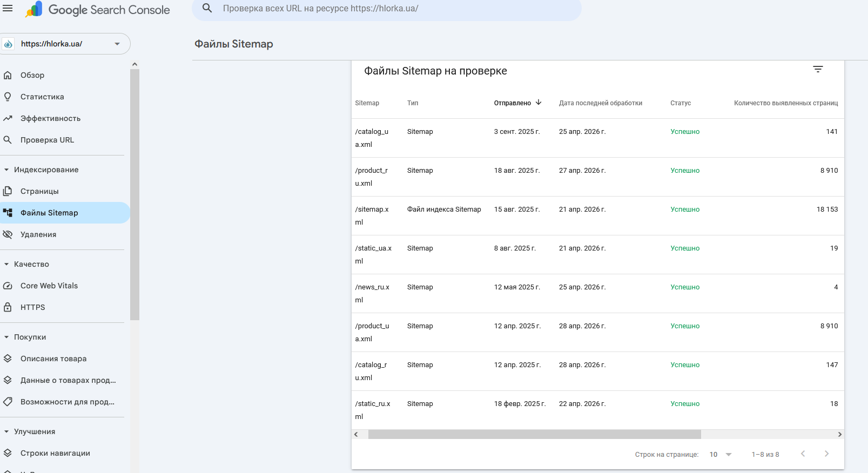Viewport: 868px width, 473px height.
Task: Collapse the Покупки section
Action: pyautogui.click(x=6, y=337)
